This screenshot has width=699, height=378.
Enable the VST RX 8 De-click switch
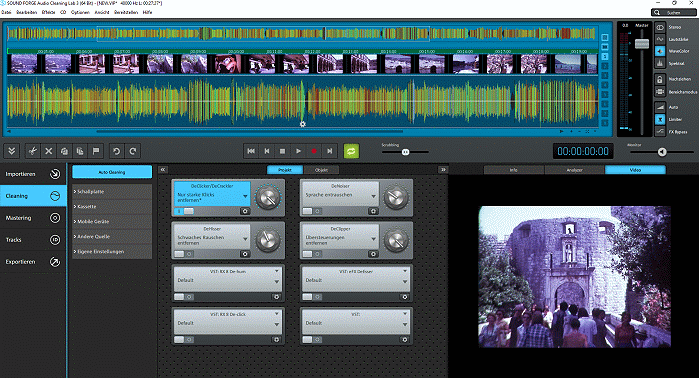pos(184,340)
